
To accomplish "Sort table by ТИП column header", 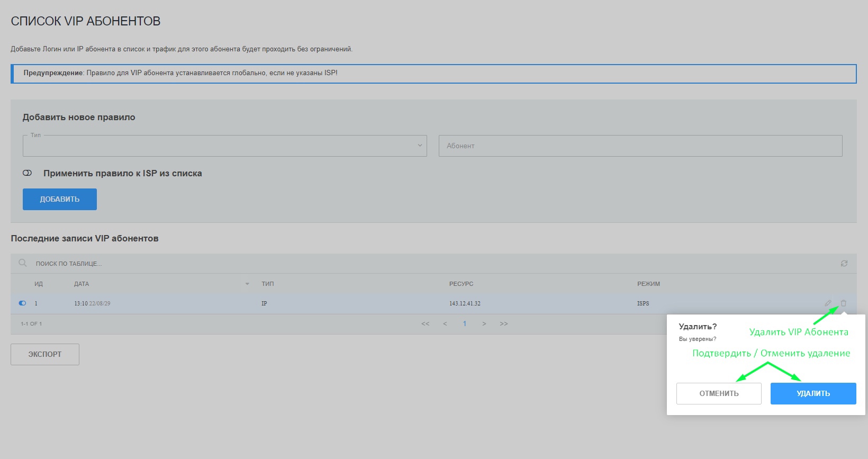I will 268,284.
